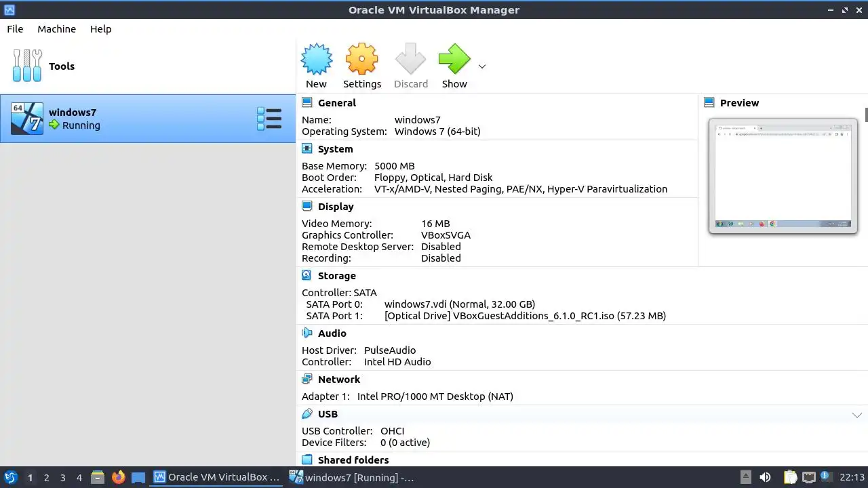This screenshot has height=488, width=868.
Task: Click the VBoxGuestAdditions_6.1.0_RC1.iso optical drive text
Action: click(x=525, y=316)
